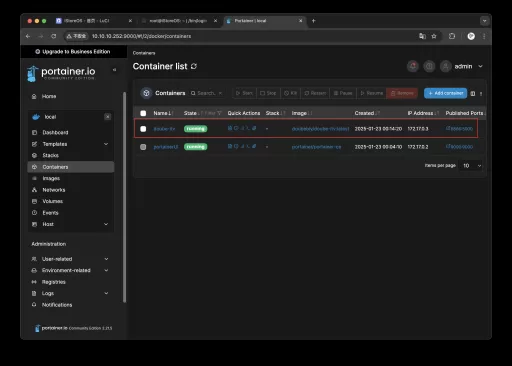Open table options three-dot icon
This screenshot has width=512, height=366.
point(481,94)
